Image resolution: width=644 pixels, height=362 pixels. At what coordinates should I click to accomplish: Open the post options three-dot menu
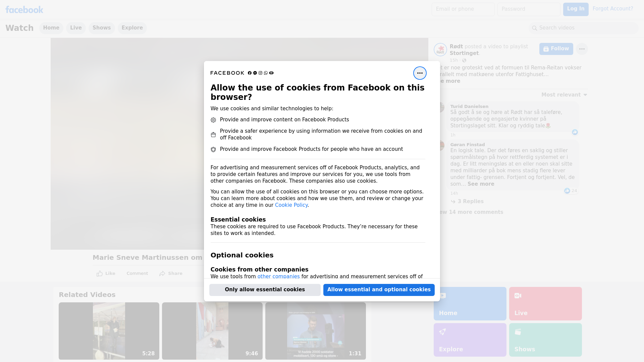(x=582, y=49)
